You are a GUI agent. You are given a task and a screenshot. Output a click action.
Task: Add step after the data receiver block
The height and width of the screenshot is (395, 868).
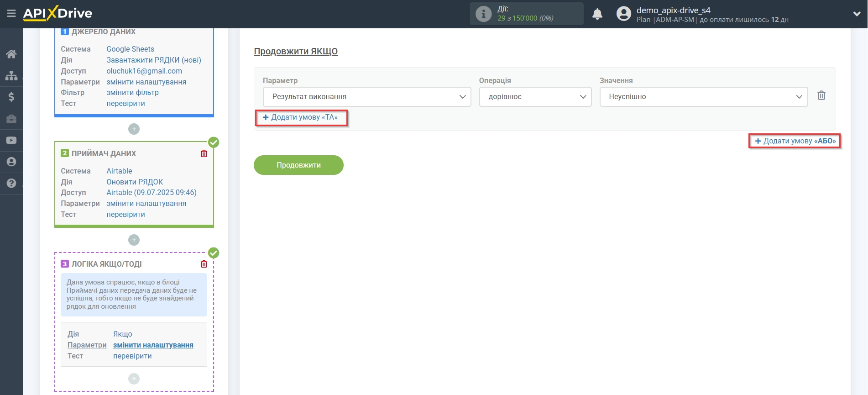[134, 240]
